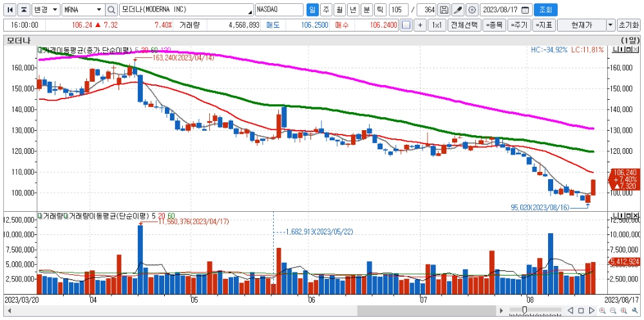Screen dimensions: 644x320
Task: Click the 1x1 layout button
Action: click(x=437, y=25)
